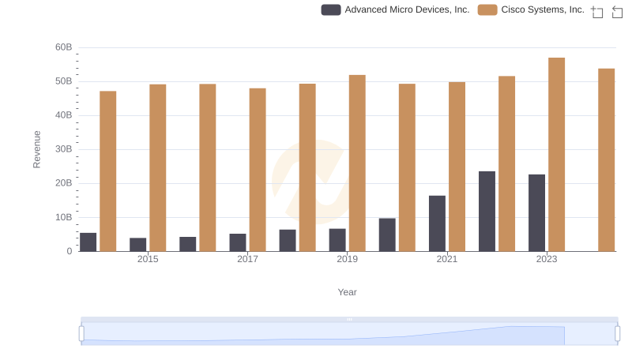Click the 2015 x-axis label

point(148,259)
